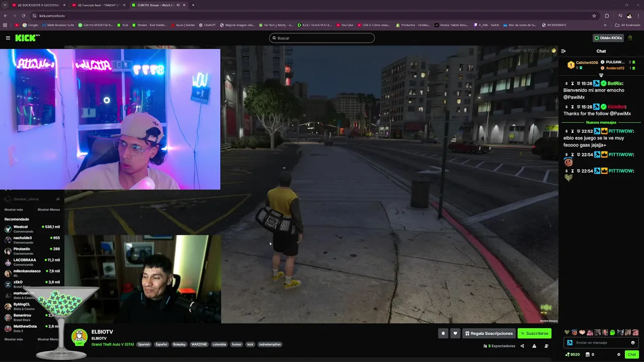Bookmark this page with star icon
The height and width of the screenshot is (362, 644).
click(x=594, y=16)
